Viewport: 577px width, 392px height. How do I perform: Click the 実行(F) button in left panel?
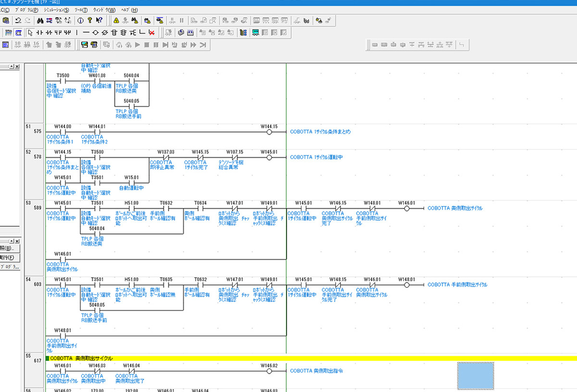(9, 257)
